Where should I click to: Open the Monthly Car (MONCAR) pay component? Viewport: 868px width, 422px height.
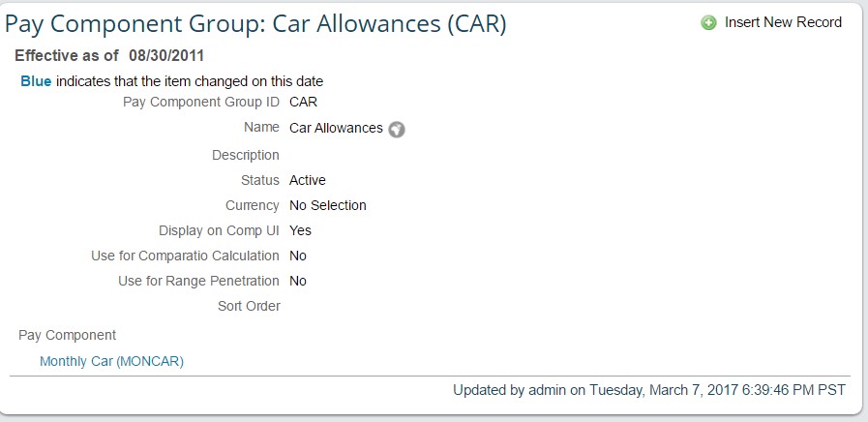pos(112,362)
